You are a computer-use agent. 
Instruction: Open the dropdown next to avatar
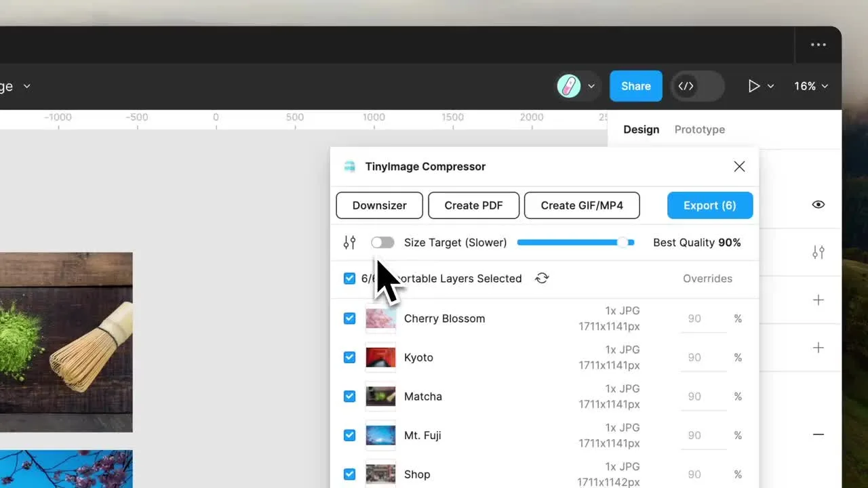click(591, 86)
